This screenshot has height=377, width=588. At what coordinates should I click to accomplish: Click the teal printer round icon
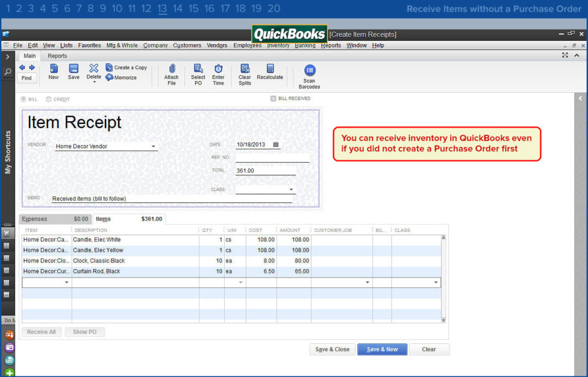point(10,360)
